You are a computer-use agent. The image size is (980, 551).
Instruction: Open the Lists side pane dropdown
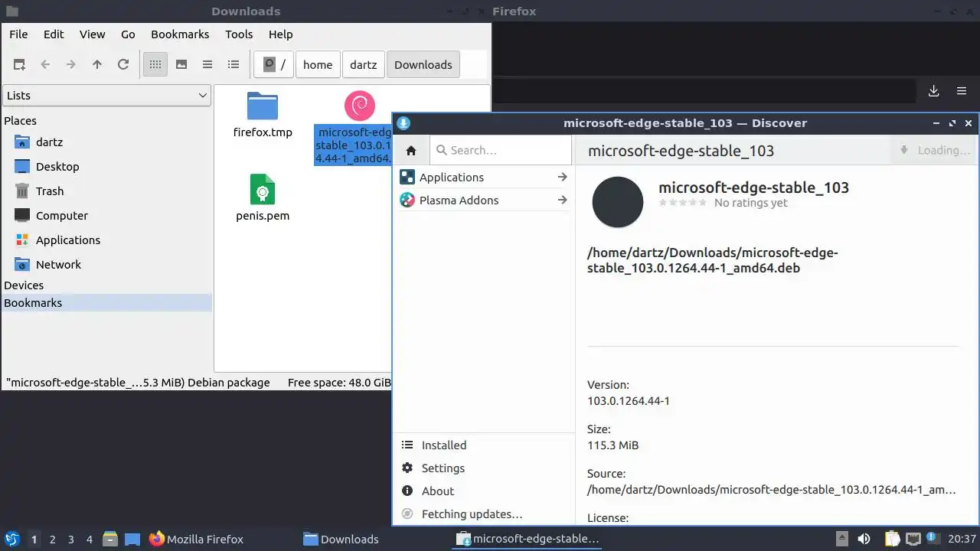[106, 96]
